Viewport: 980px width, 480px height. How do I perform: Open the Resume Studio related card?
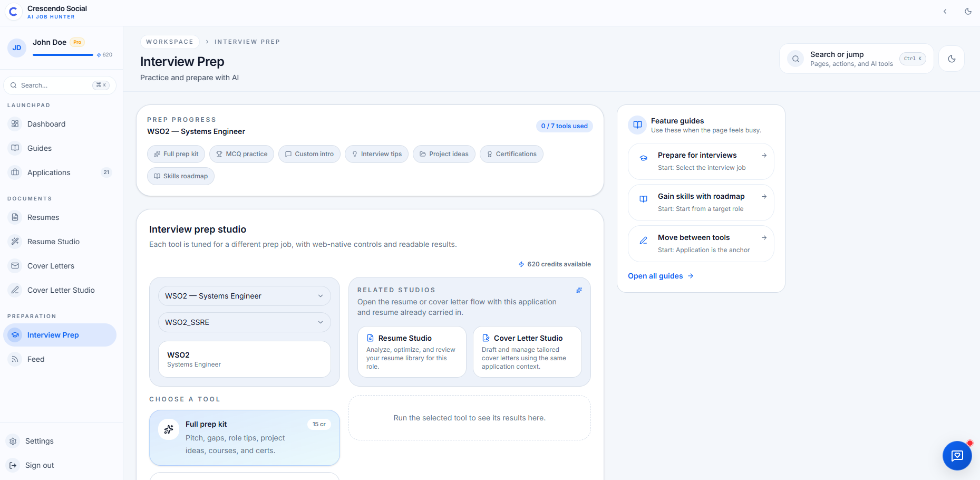tap(412, 352)
